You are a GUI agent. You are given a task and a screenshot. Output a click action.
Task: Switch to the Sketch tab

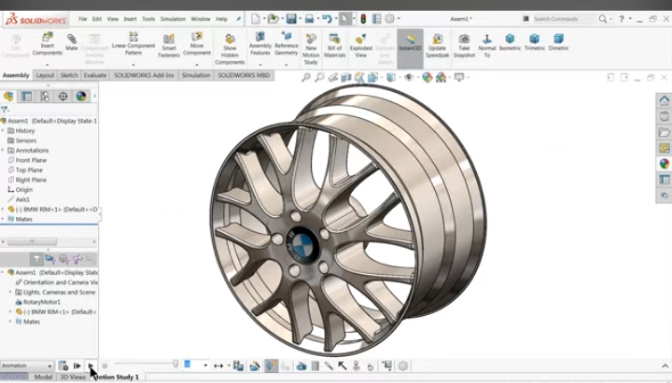[x=69, y=75]
